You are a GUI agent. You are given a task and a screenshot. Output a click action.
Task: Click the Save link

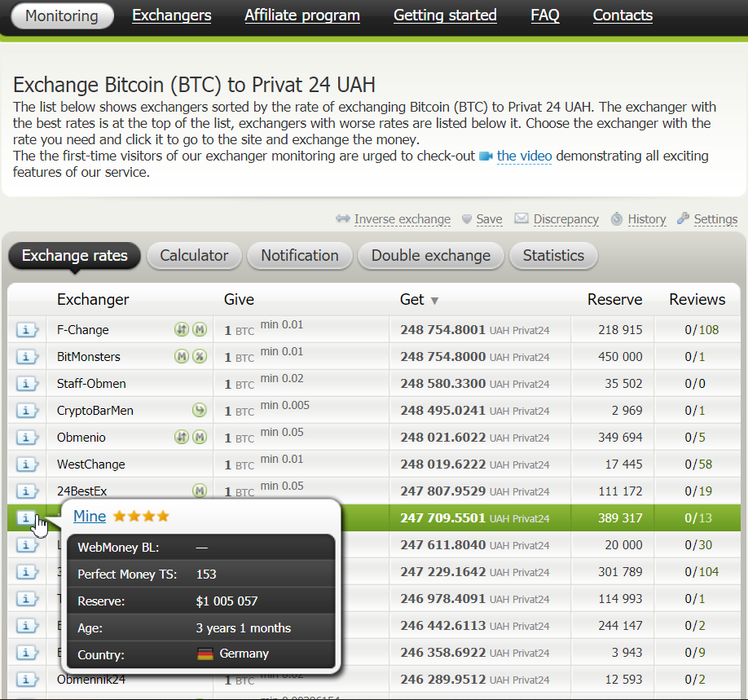[490, 219]
